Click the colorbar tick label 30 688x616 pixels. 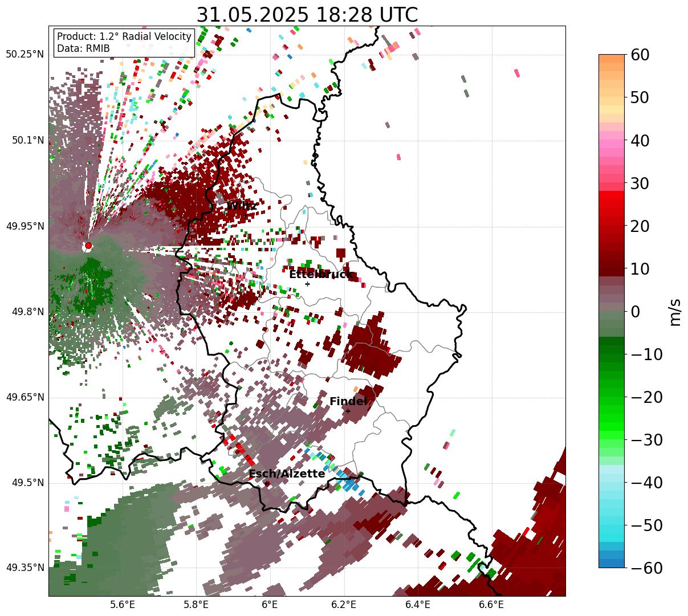tap(640, 183)
